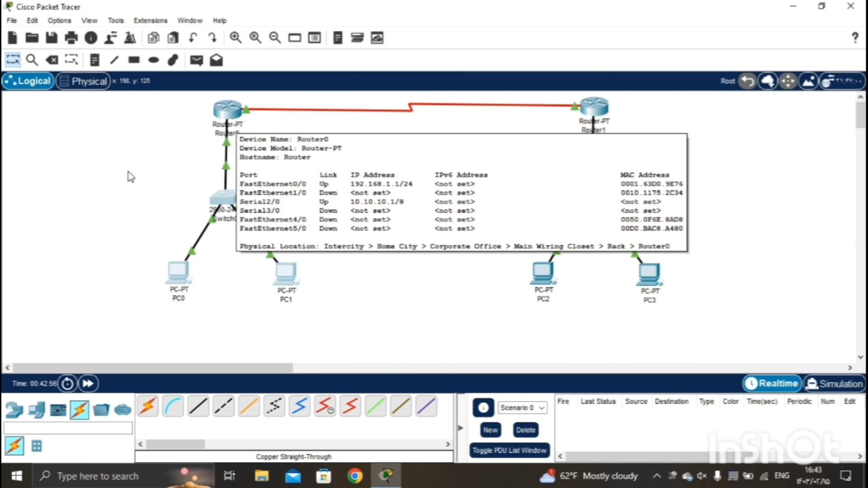The image size is (868, 488).
Task: Add Complex PDU open envelope
Action: pos(216,60)
